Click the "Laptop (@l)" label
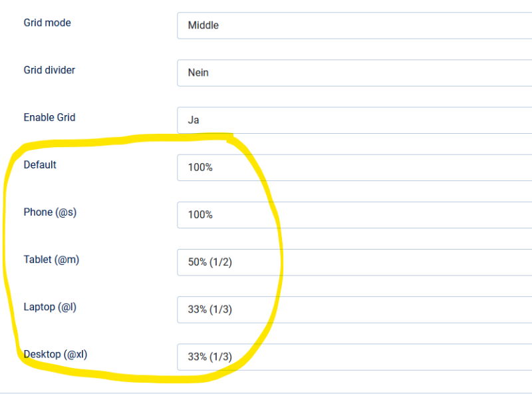 click(x=51, y=306)
